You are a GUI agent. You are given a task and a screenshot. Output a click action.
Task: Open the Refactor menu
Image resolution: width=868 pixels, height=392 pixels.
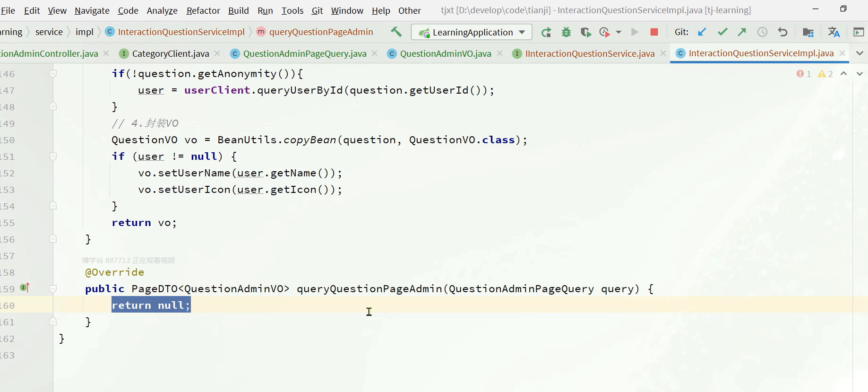[203, 10]
